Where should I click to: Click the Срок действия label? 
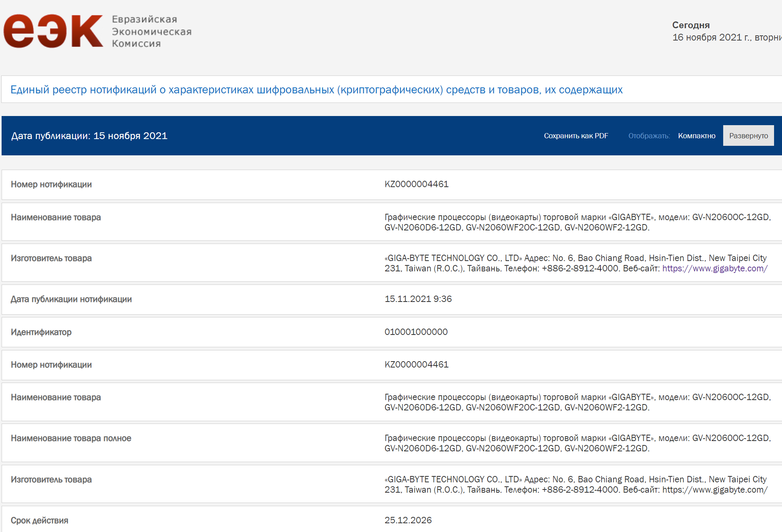pyautogui.click(x=39, y=520)
